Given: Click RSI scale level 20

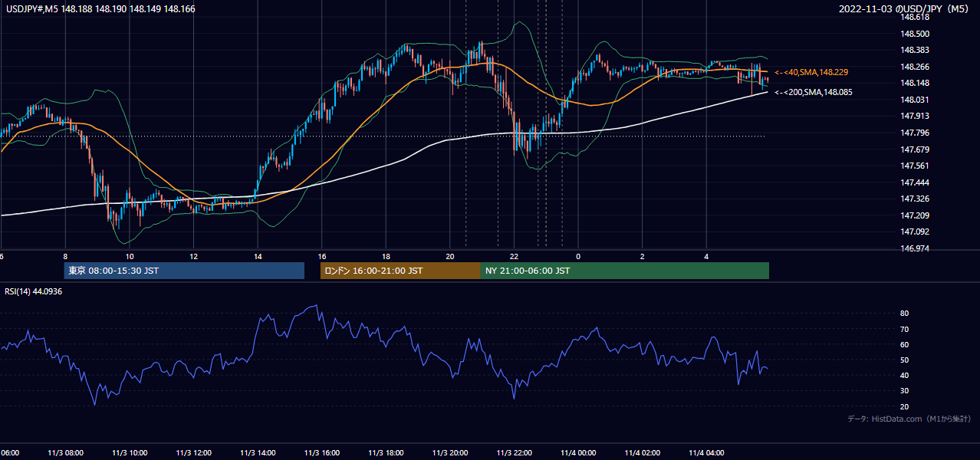Looking at the screenshot, I should click(x=904, y=406).
